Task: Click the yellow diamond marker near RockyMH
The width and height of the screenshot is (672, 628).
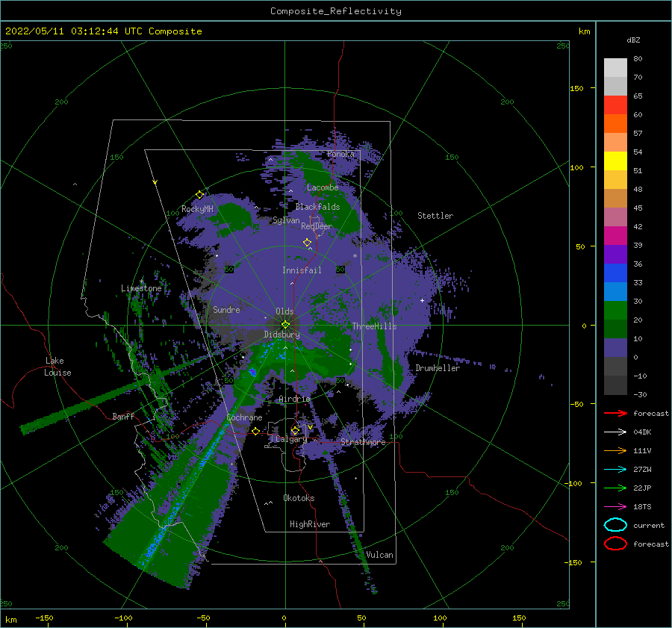Action: coord(199,195)
